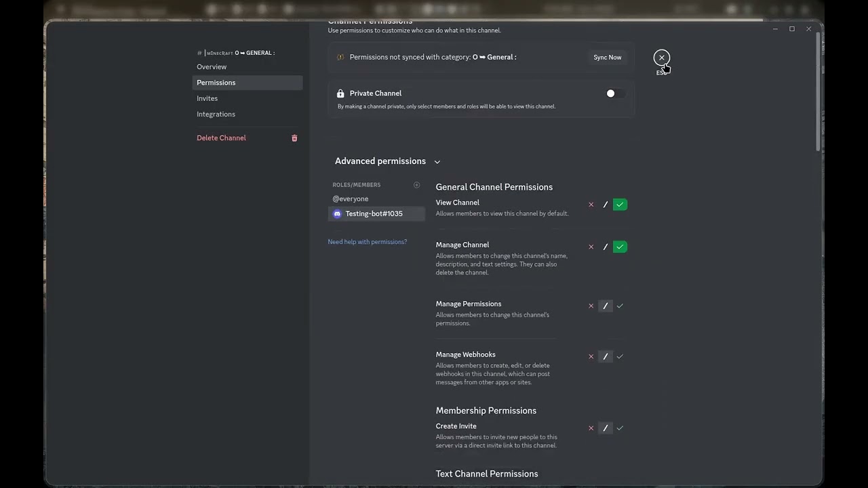Set View Channel to neutral slash

[x=606, y=204]
